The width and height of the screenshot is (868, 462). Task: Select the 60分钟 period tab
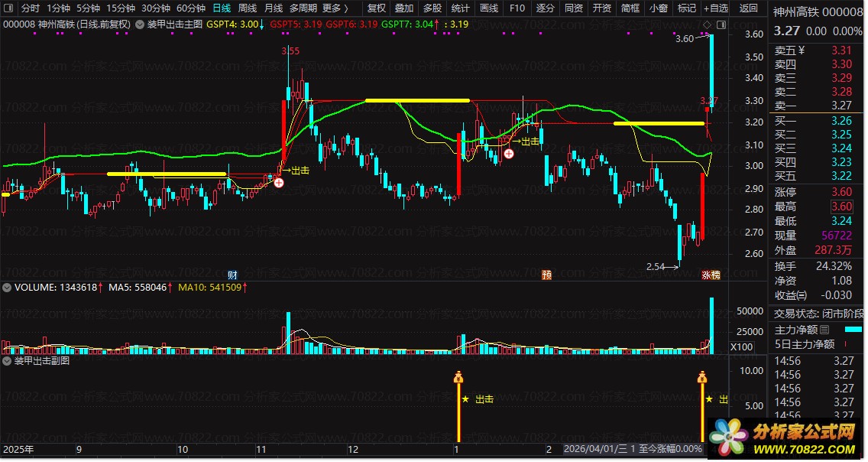pos(190,8)
